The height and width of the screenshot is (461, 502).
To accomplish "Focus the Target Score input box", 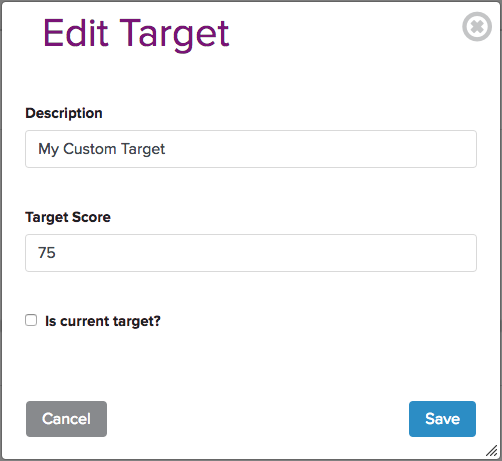I will click(251, 253).
